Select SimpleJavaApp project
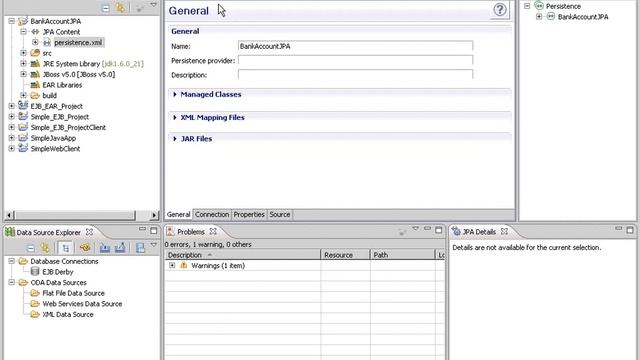Screen dimensions: 640x360 53,138
